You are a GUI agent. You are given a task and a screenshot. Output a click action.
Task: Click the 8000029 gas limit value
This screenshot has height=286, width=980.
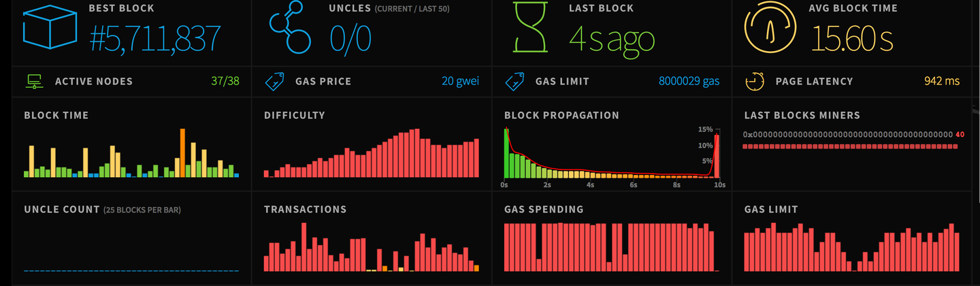click(689, 82)
